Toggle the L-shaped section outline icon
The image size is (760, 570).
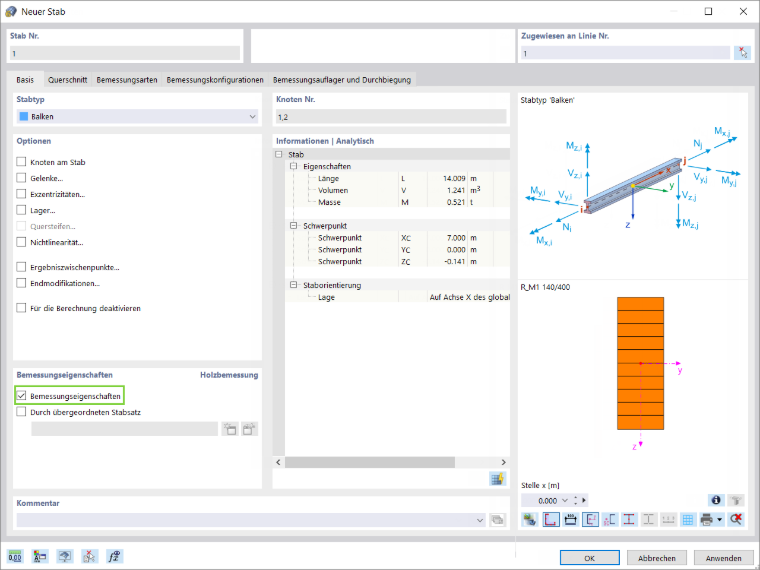551,520
